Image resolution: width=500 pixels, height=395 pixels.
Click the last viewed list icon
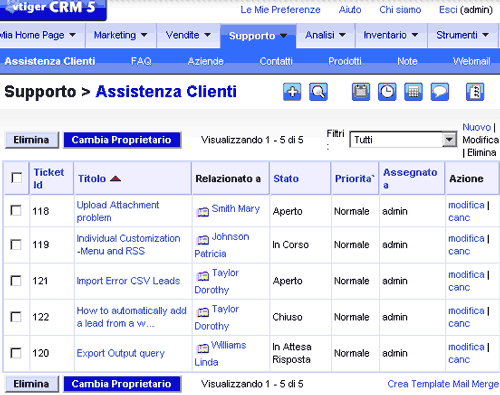point(475,92)
